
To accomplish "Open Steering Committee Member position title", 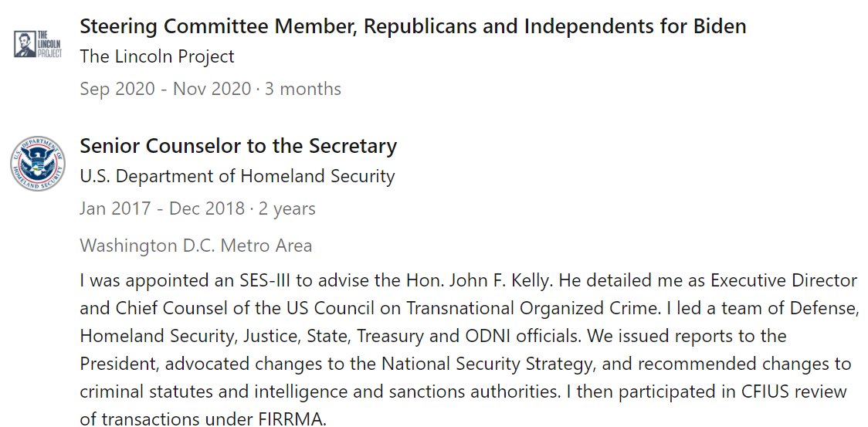I will coord(412,25).
